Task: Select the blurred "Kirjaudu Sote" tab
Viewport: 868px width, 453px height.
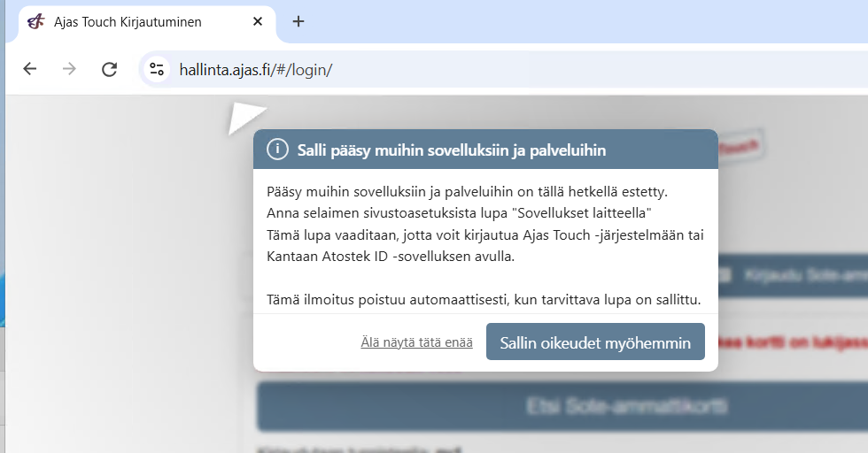Action: (797, 276)
